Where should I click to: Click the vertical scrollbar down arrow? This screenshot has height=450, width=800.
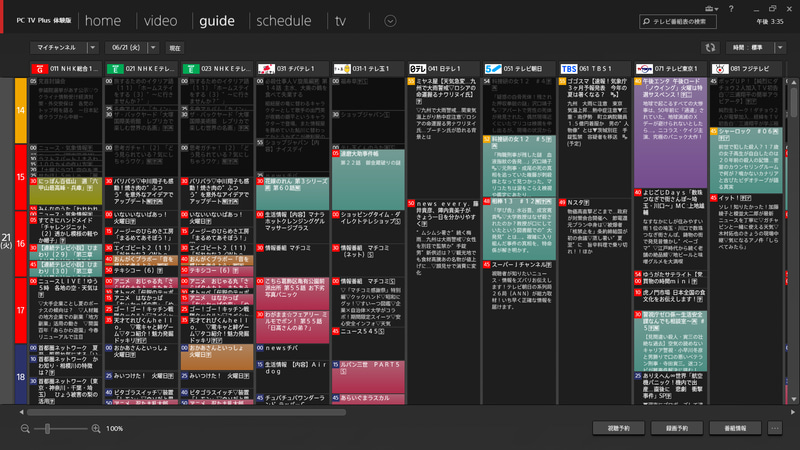[794, 400]
